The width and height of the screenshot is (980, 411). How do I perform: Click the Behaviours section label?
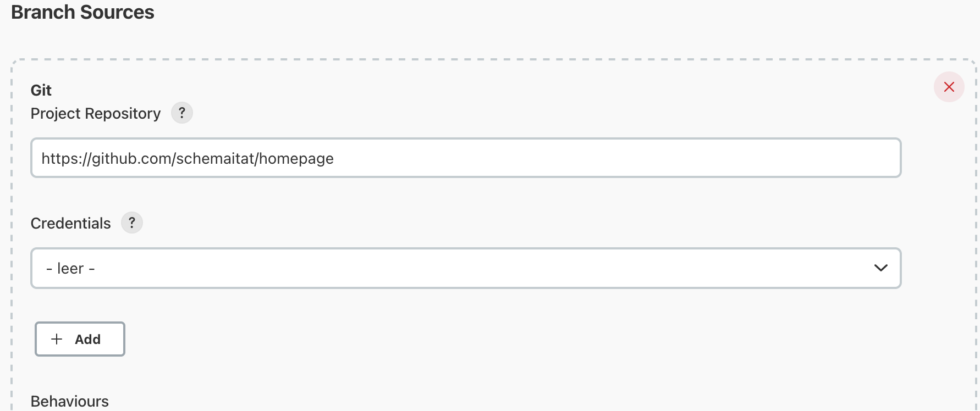(69, 401)
